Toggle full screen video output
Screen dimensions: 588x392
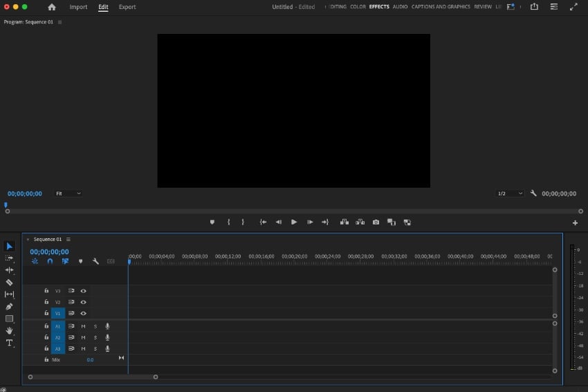(x=573, y=7)
